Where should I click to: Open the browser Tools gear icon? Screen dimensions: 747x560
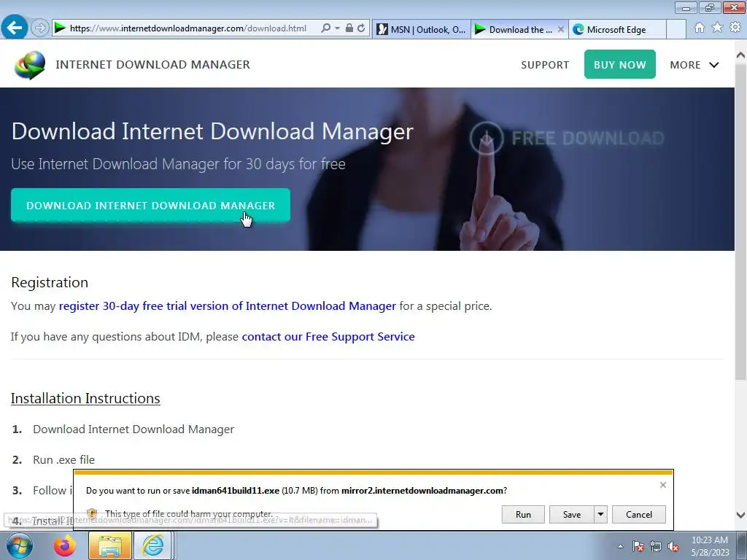735,28
